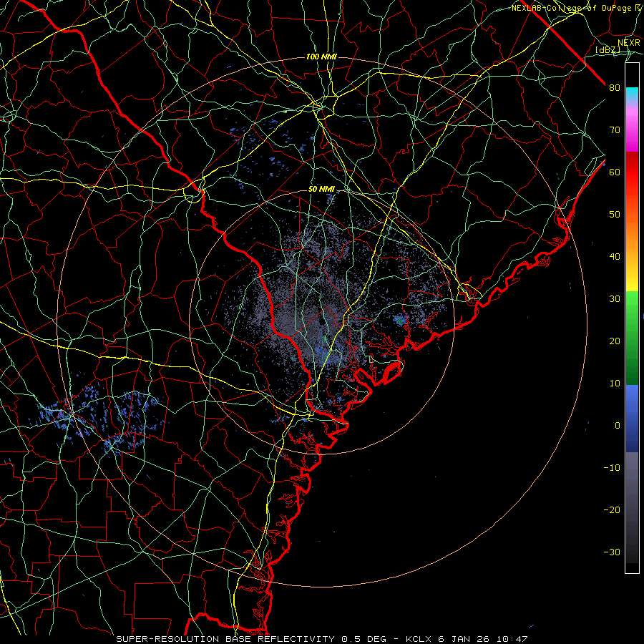Click the -30 value on the dBZ scale
The height and width of the screenshot is (644, 644).
(x=612, y=552)
